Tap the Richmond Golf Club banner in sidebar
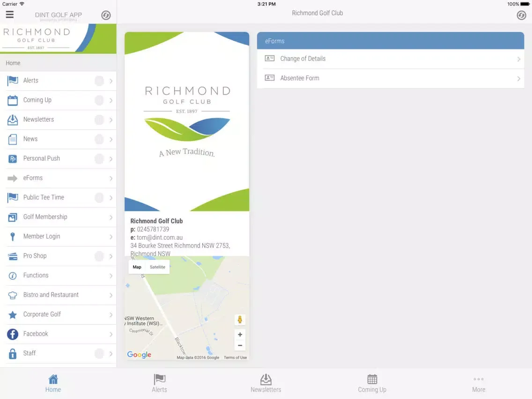 coord(58,39)
